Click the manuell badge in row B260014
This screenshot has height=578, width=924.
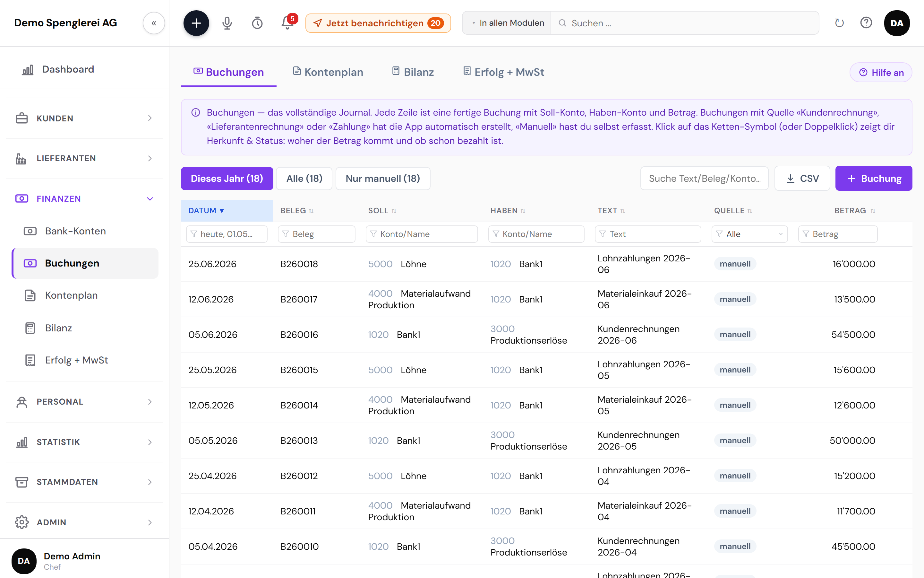[735, 405]
